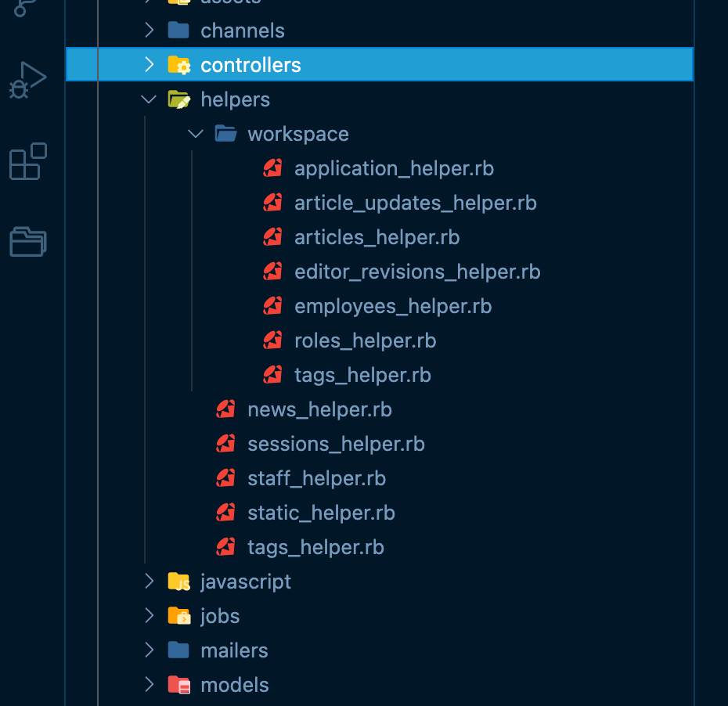
Task: Open sessions_helper.rb file
Action: (336, 444)
